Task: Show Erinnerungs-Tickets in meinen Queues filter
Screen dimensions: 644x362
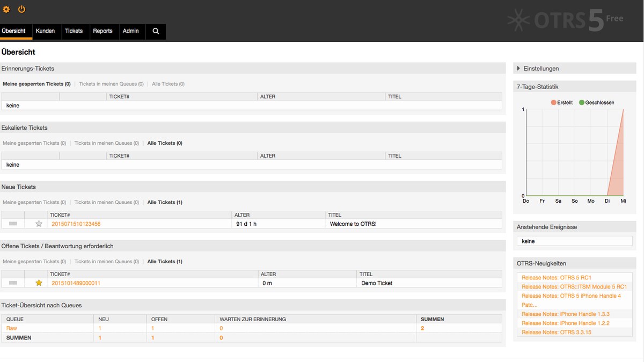Action: (111, 84)
